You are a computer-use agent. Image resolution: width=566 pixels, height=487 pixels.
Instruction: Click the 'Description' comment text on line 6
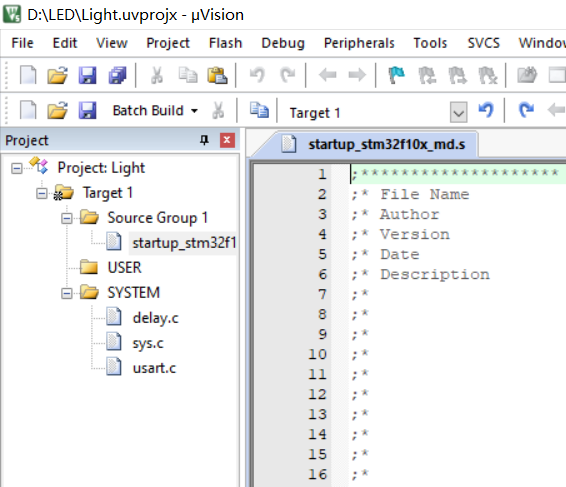tap(435, 275)
